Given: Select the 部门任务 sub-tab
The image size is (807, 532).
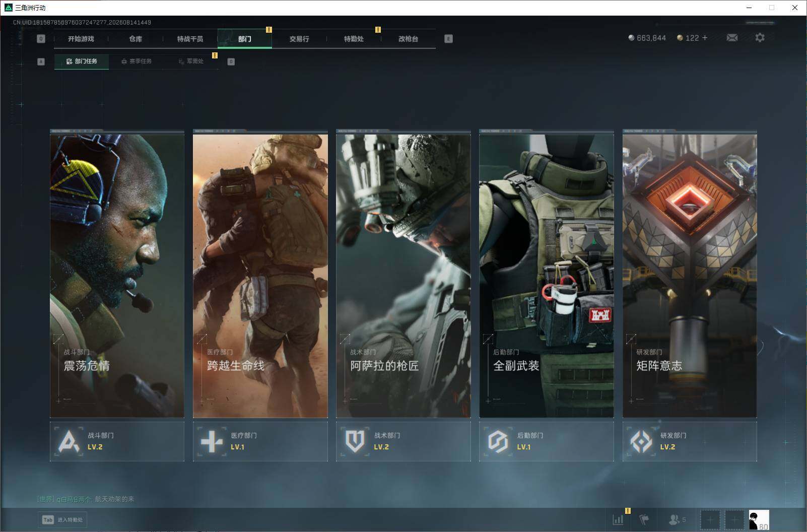Looking at the screenshot, I should click(82, 61).
